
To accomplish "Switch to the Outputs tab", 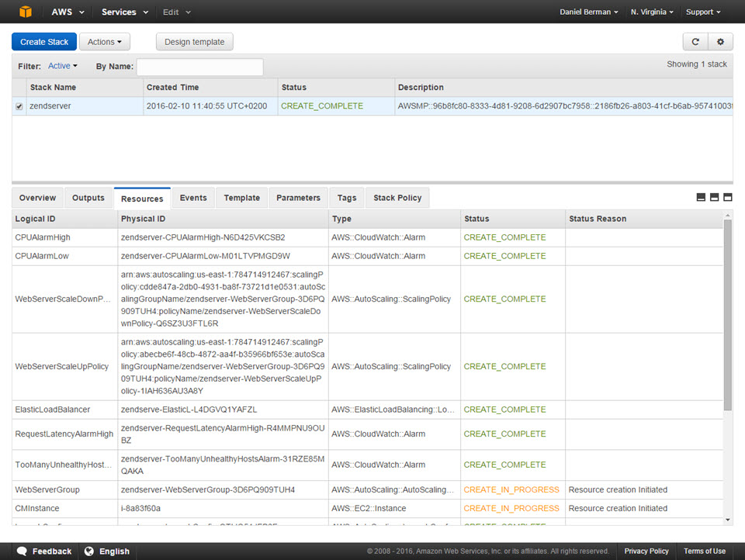I will (x=88, y=198).
